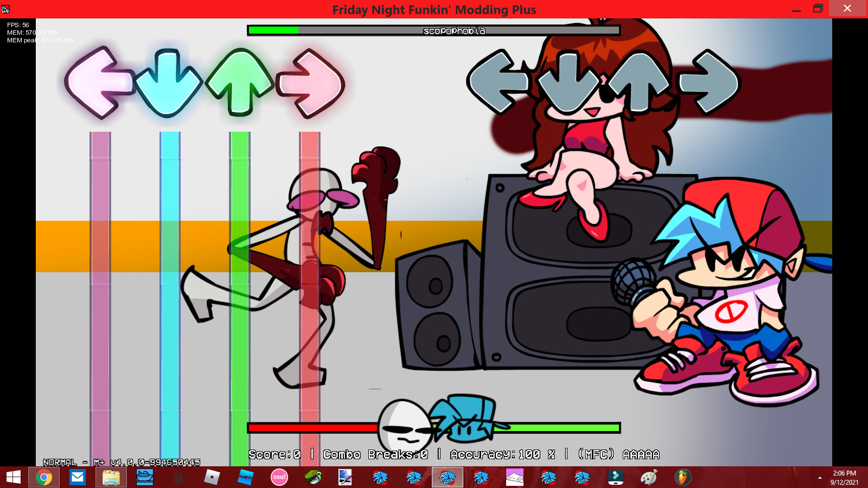
Task: Click the grey left arrow receptor
Action: pos(499,82)
